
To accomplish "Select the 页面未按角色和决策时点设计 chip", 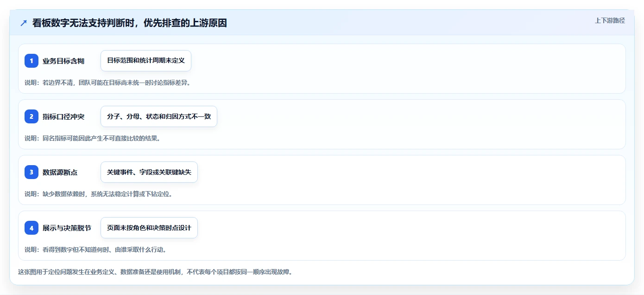I will click(x=149, y=228).
